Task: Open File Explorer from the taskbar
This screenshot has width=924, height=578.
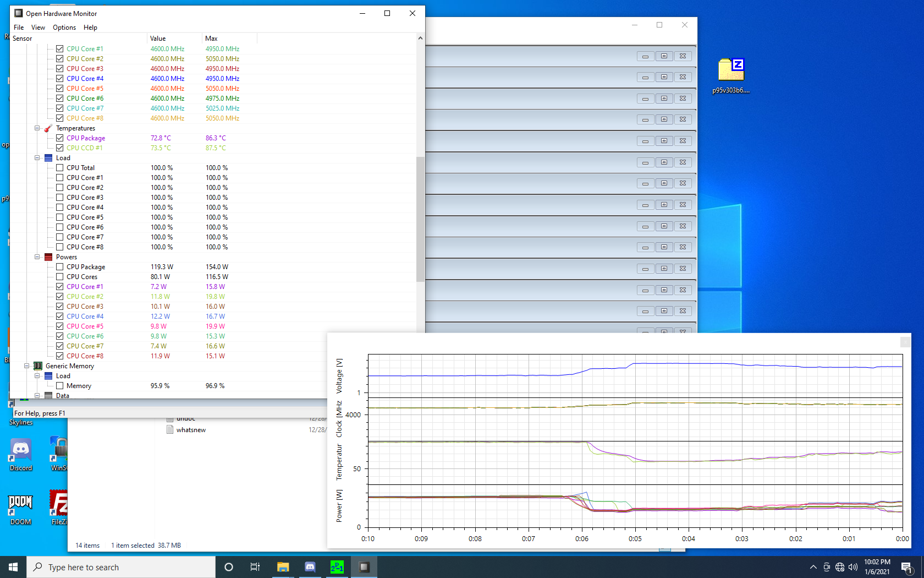Action: pyautogui.click(x=283, y=567)
